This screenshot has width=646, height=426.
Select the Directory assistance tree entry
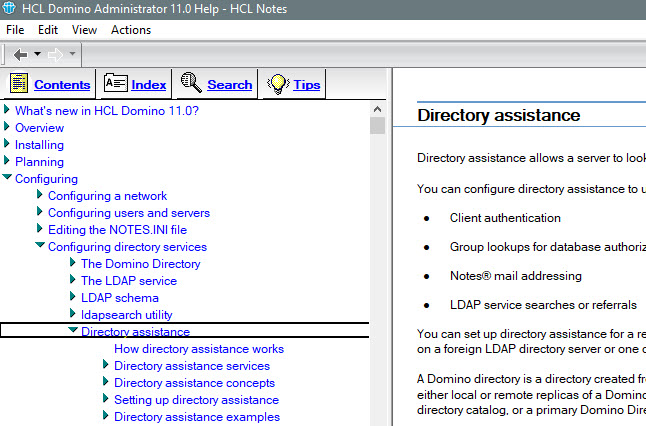[185, 330]
